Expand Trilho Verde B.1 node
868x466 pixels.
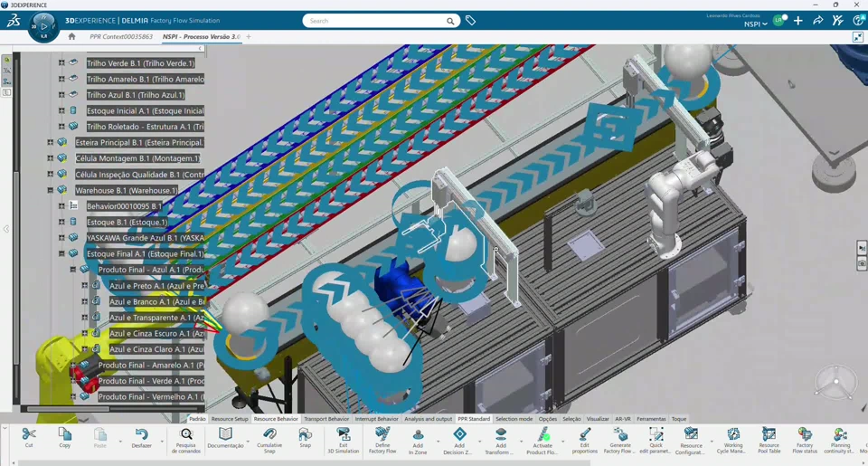61,63
